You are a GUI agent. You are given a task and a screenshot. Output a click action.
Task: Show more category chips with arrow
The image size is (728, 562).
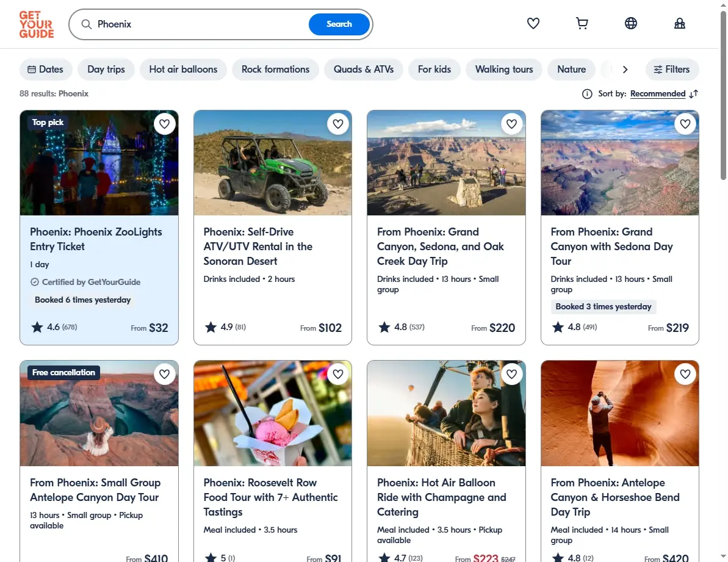pos(625,69)
